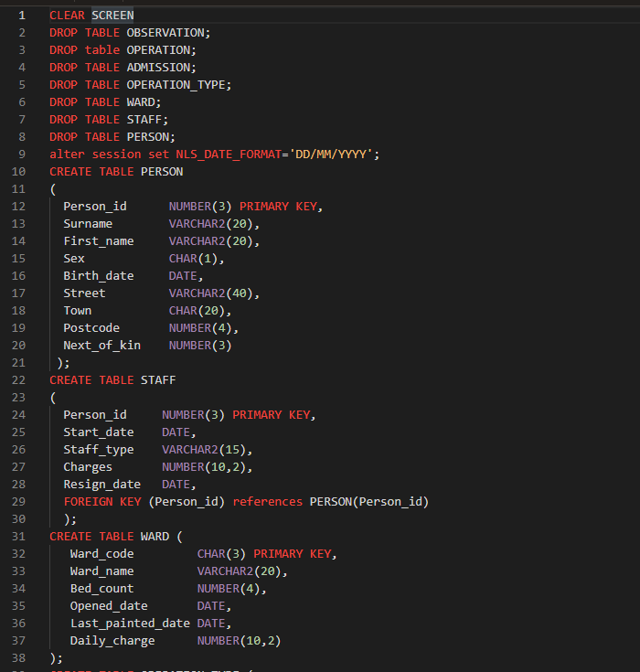Click the Town column name
Viewport: 640px width, 672px height.
tap(77, 311)
